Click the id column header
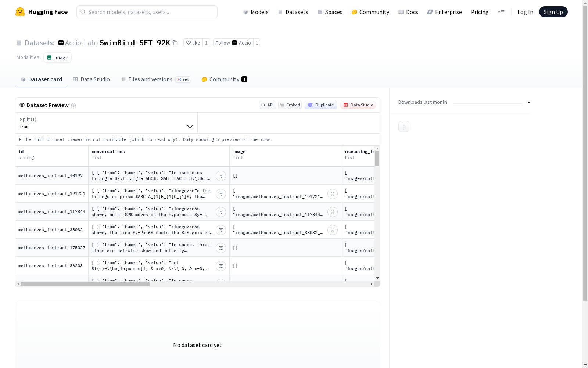 52,156
